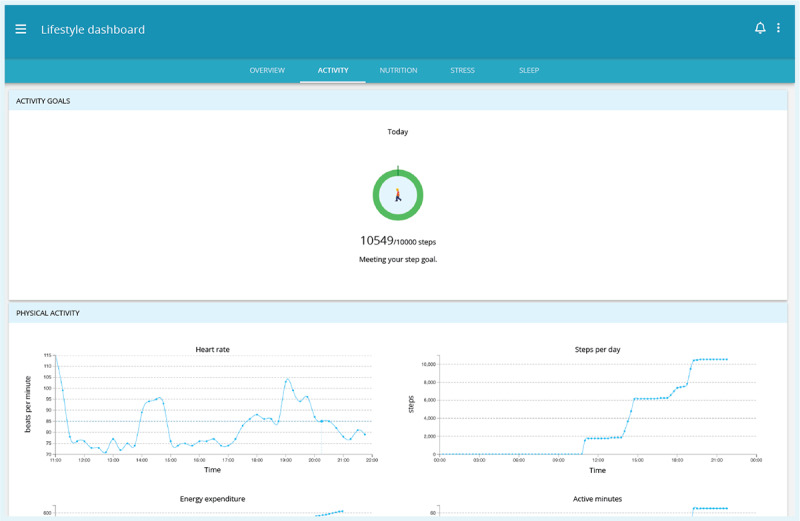Switch to the Sleep tab
Image resolution: width=800 pixels, height=521 pixels.
point(529,71)
